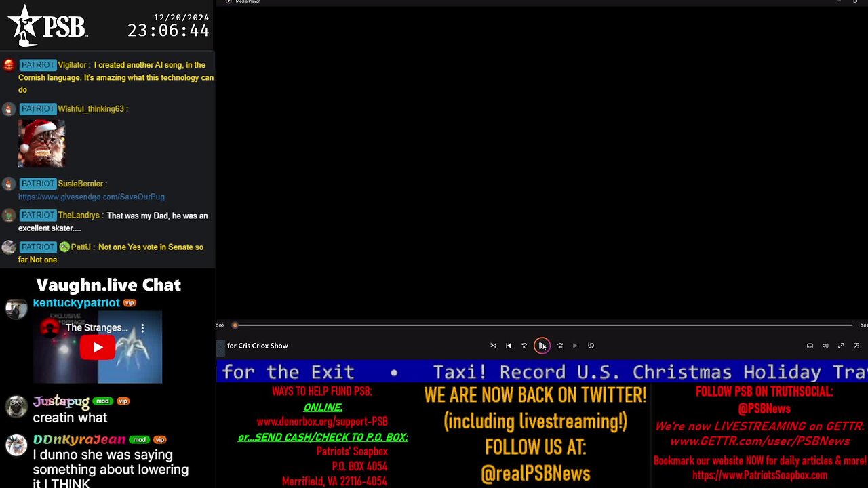868x488 pixels.
Task: Open the cast to device icon
Action: point(810,346)
